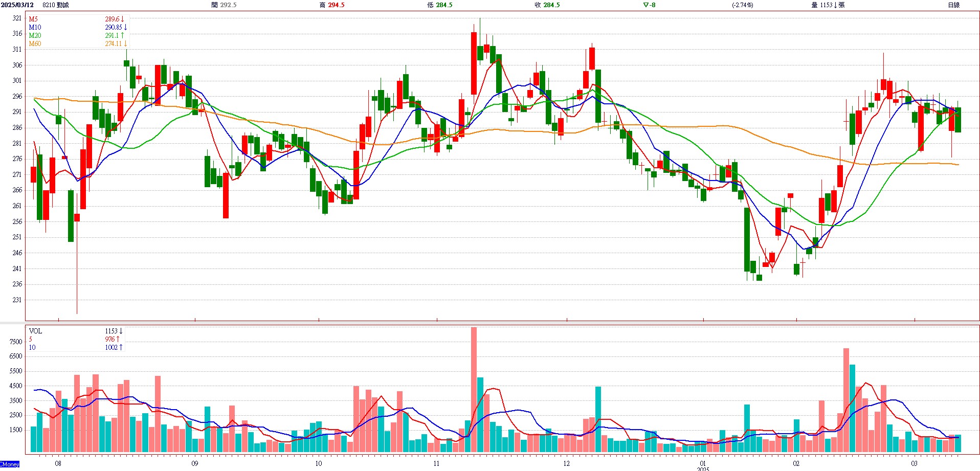Click the 7500 volume axis label
The height and width of the screenshot is (471, 980).
tap(16, 342)
